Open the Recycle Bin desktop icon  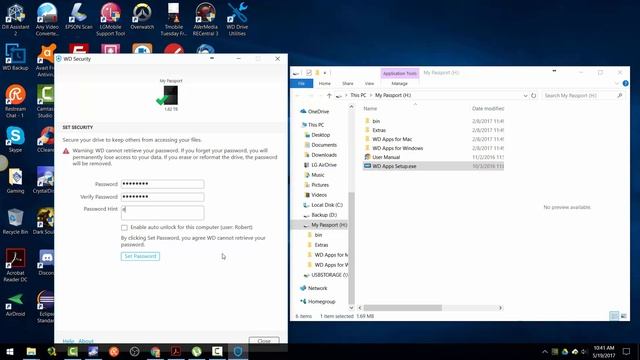pos(15,221)
